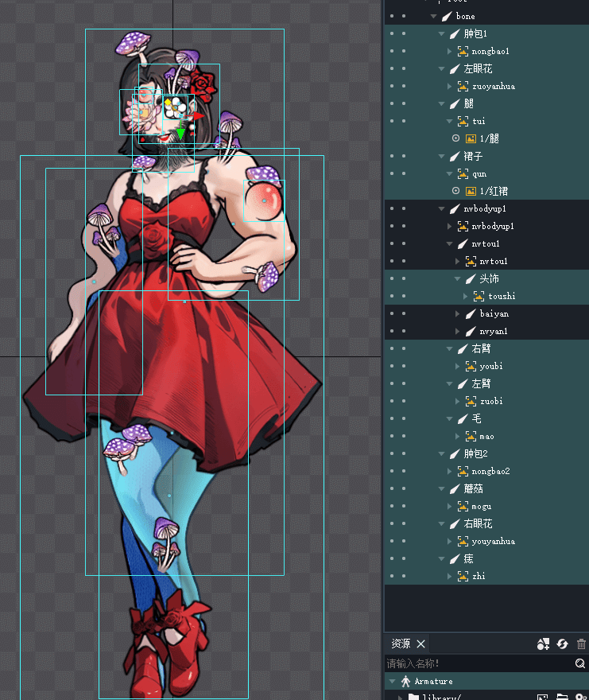Close the 资源 tab
This screenshot has height=700, width=589.
point(421,644)
